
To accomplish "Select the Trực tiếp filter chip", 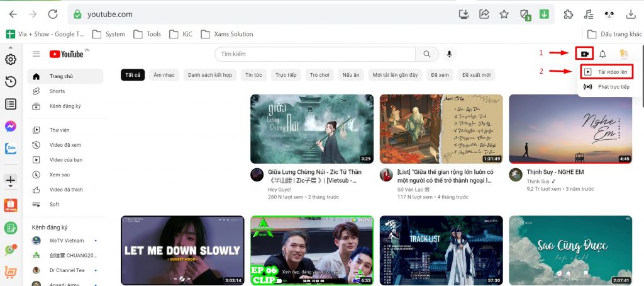I will 286,75.
